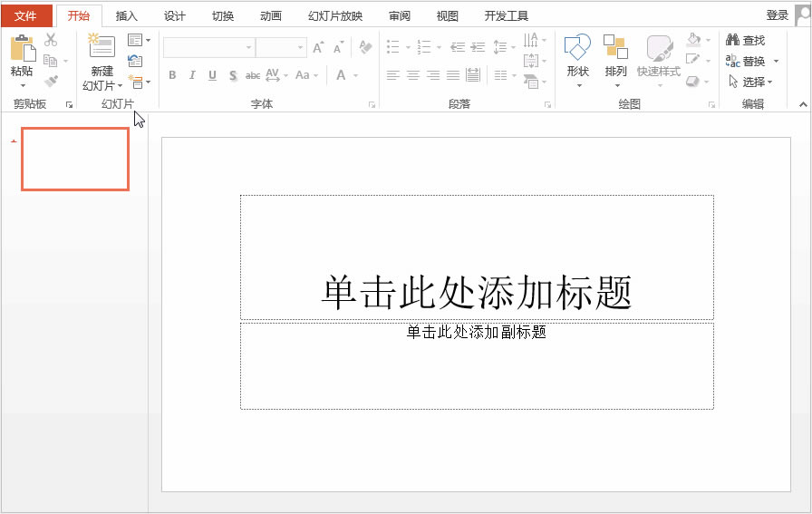Decrease font size with small A icon
This screenshot has width=812, height=514.
coord(338,48)
